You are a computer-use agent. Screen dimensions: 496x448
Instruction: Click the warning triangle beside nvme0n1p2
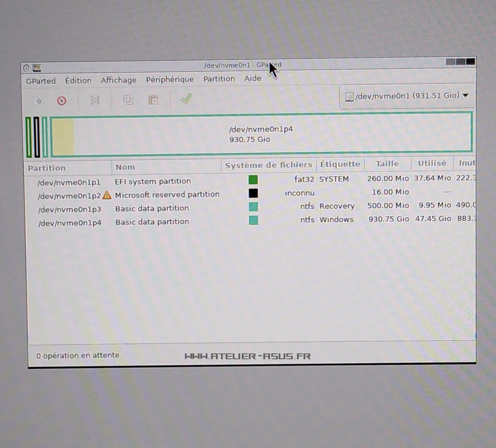(x=107, y=195)
